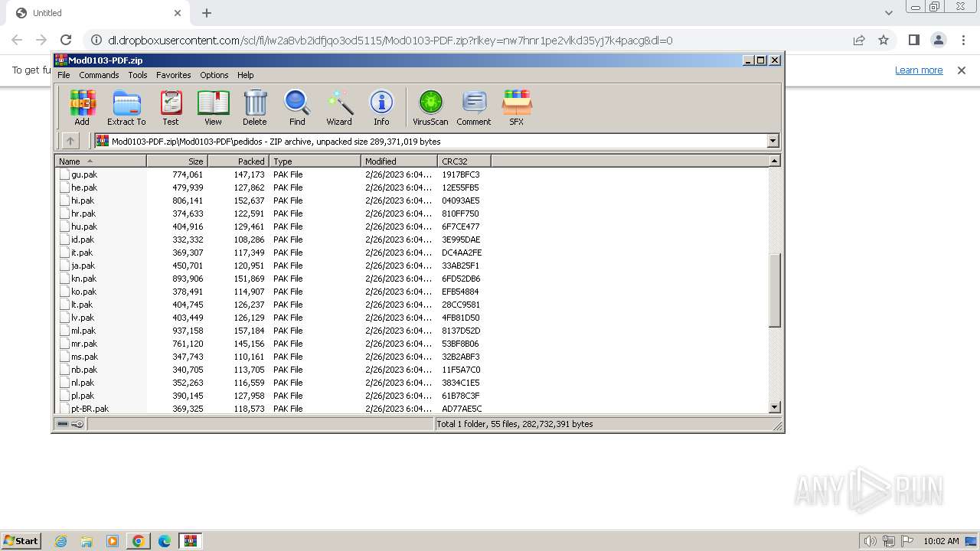Open the Help menu
980x551 pixels.
pyautogui.click(x=246, y=75)
